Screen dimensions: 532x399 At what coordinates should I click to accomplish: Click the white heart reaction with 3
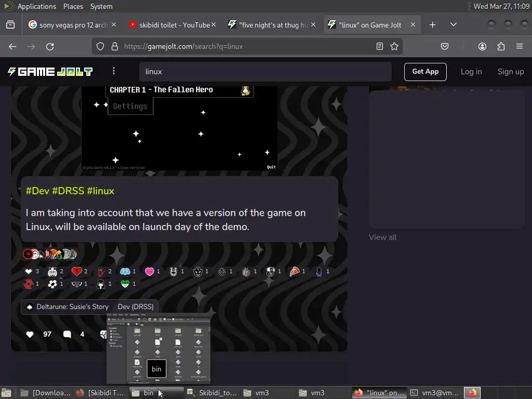(x=32, y=271)
